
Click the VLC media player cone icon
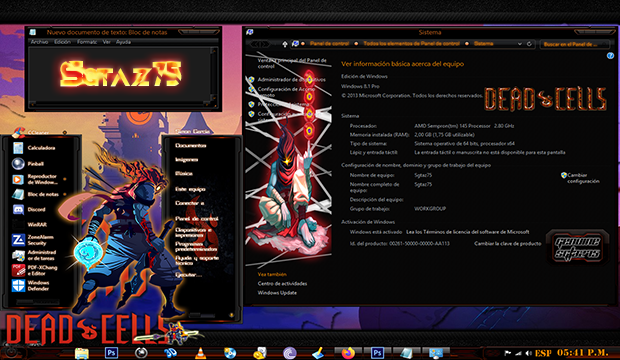point(200,353)
